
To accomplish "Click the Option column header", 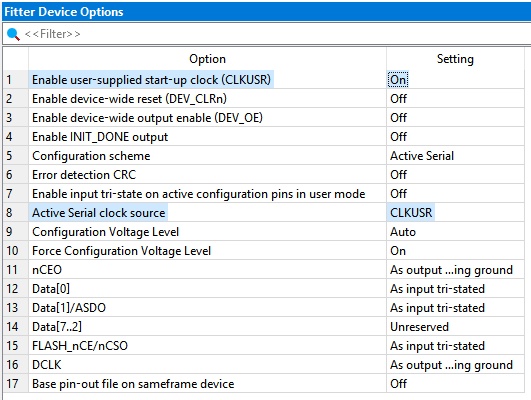I will pos(207,59).
